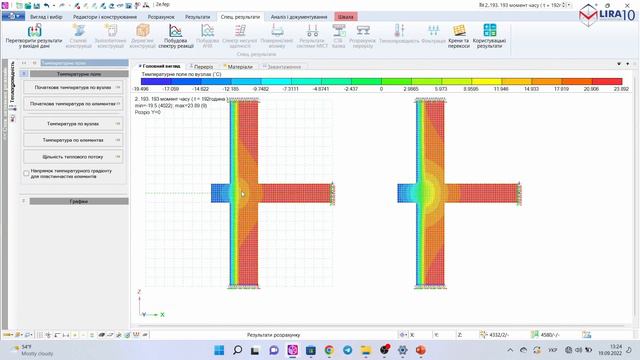Viewport: 640px width, 360px height.
Task: Open Користувацькі результати tool
Action: [x=489, y=36]
